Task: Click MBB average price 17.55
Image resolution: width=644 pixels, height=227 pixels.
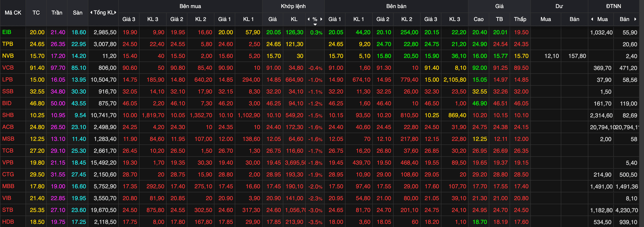Action: [500, 186]
